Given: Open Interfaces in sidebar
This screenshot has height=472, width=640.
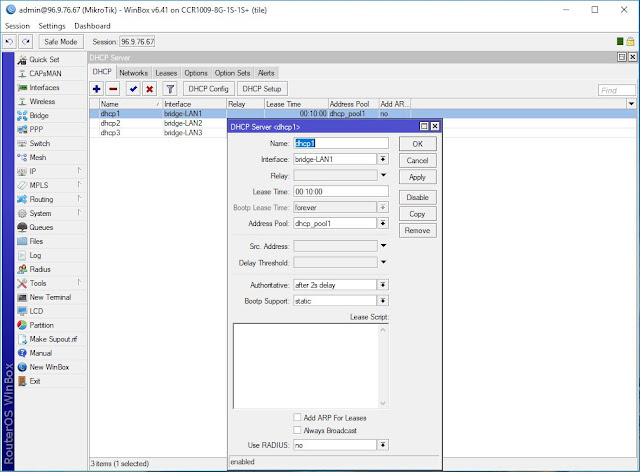Looking at the screenshot, I should coord(51,87).
